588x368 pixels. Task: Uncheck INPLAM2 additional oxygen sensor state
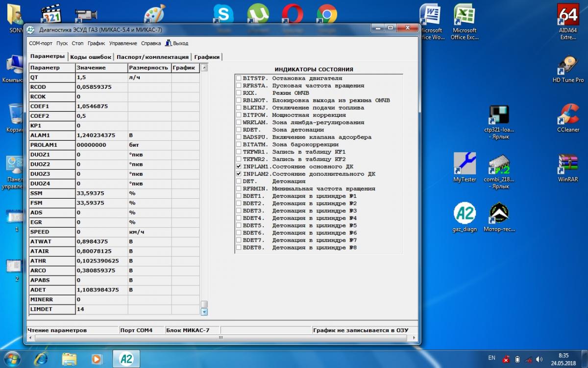click(x=239, y=174)
